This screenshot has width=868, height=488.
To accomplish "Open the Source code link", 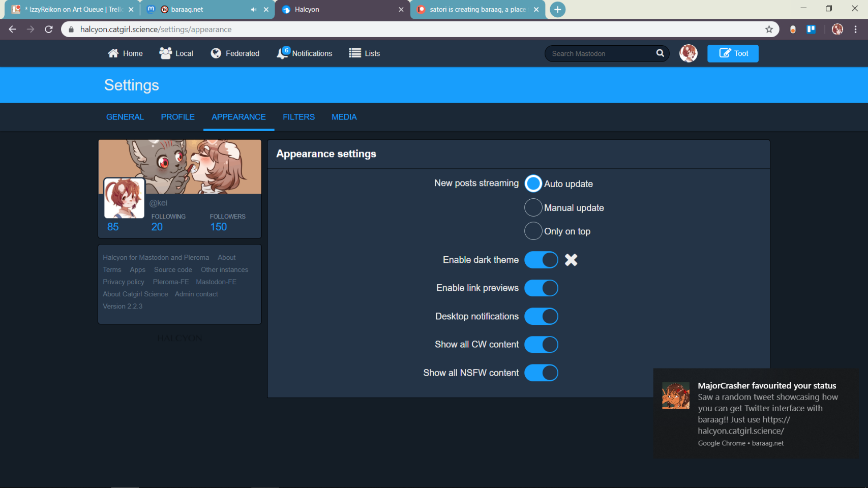I will (x=173, y=270).
